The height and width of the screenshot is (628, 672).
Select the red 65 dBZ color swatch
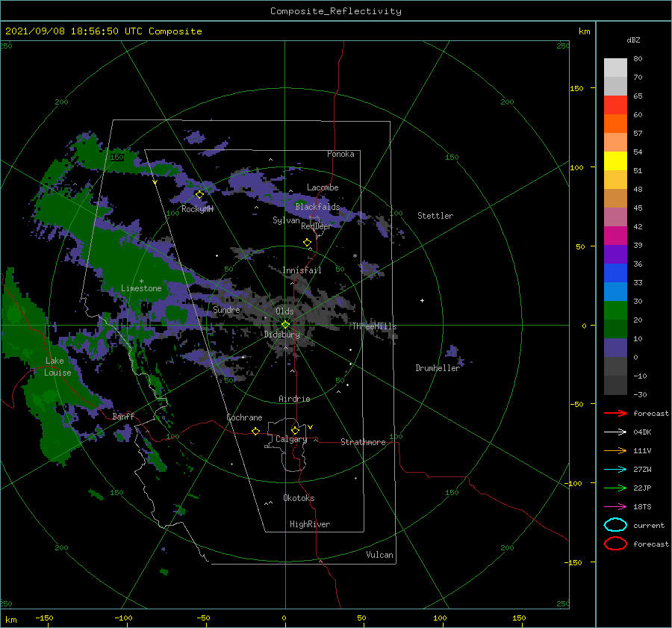click(615, 105)
